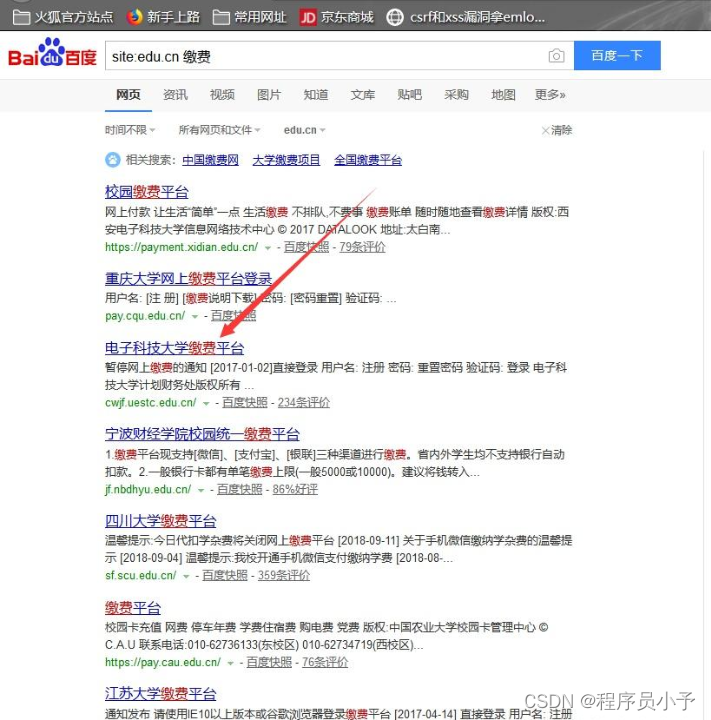
Task: Click the cwjf.uestc.edu.cn URL
Action: pos(151,403)
